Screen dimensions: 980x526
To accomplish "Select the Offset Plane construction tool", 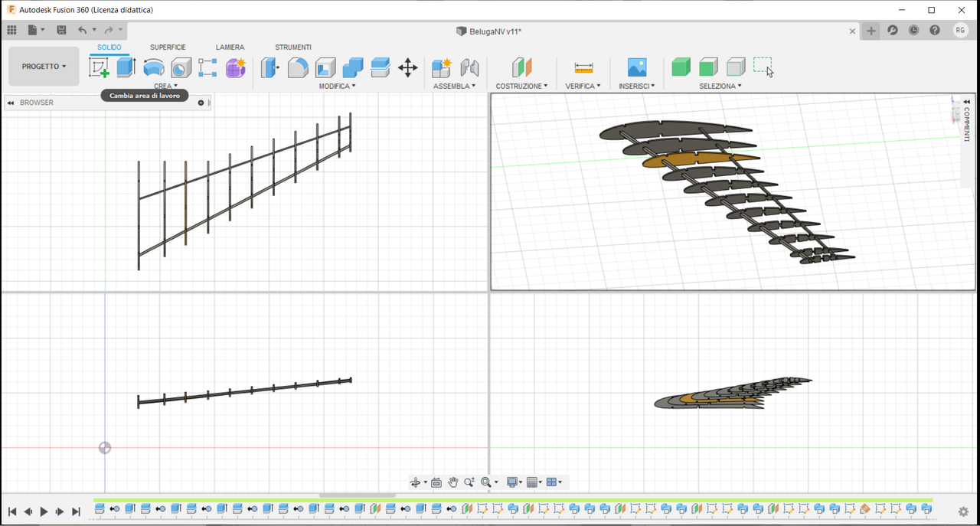I will [521, 67].
